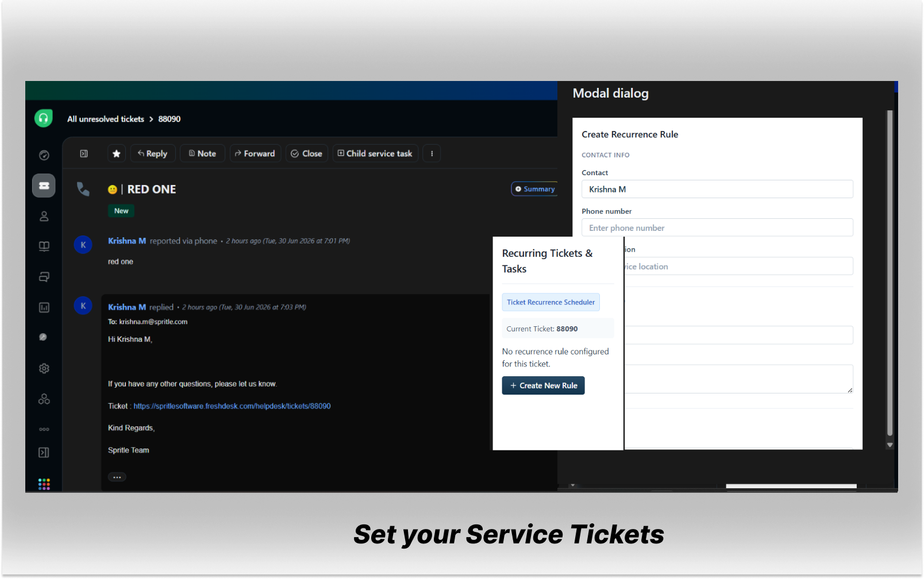Image resolution: width=924 pixels, height=579 pixels.
Task: Click the service location input field
Action: pos(738,266)
